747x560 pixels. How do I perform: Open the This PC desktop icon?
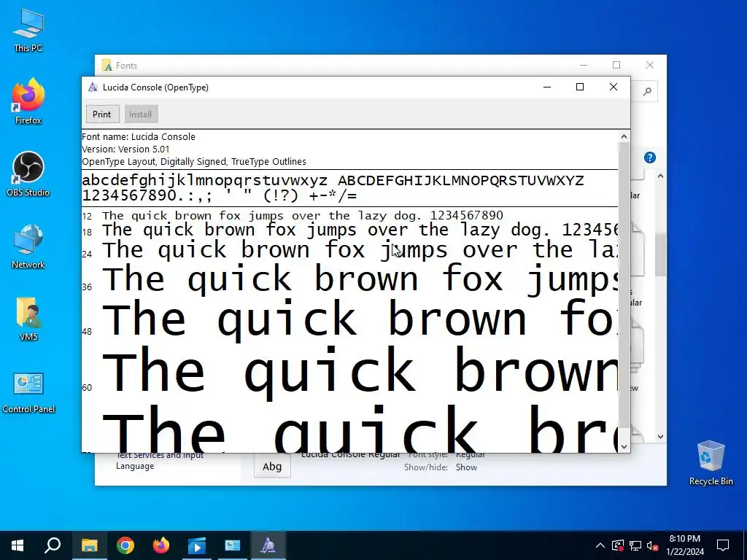coord(28,31)
